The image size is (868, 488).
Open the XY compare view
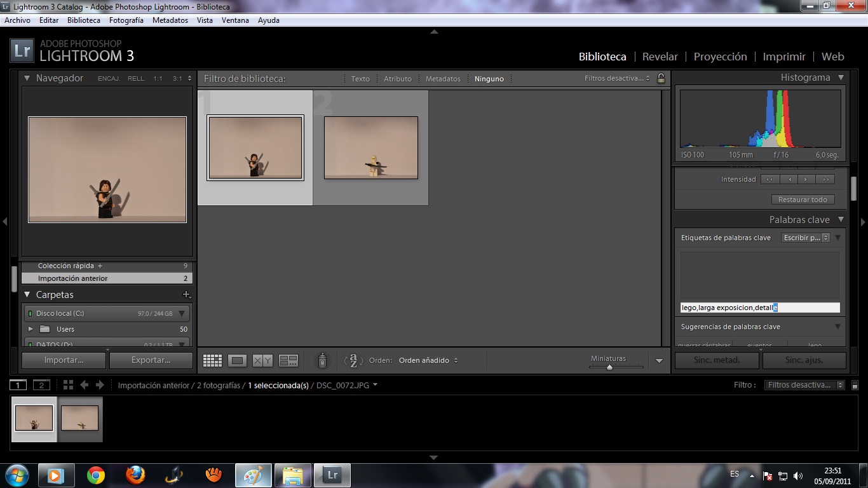[x=262, y=360]
